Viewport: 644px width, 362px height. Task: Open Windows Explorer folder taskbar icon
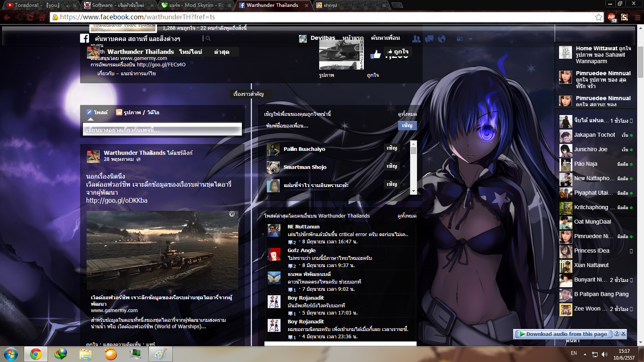click(x=86, y=354)
